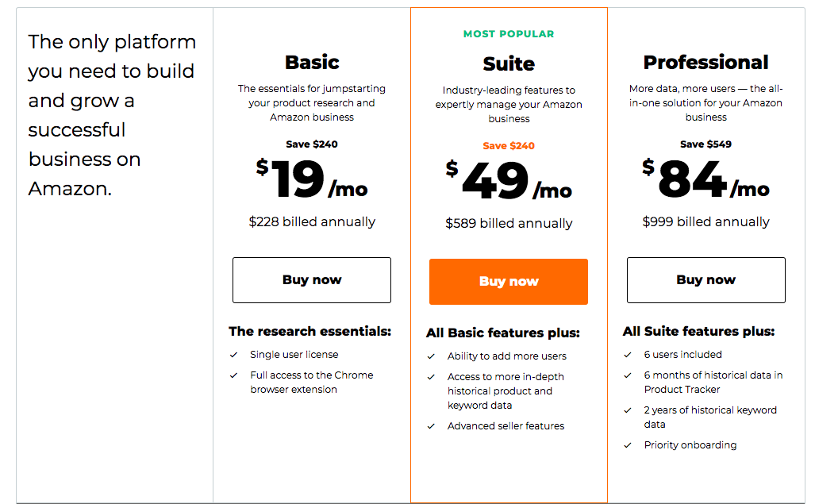Click checkmark beside in-depth historical product data

click(431, 377)
